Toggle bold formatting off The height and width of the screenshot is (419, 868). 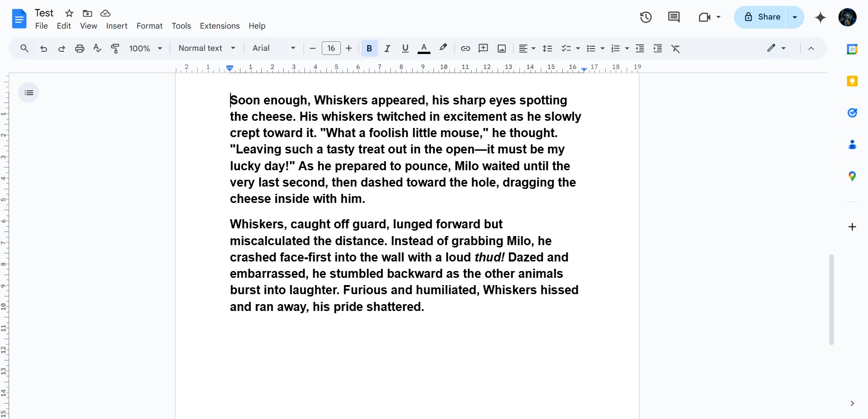369,49
